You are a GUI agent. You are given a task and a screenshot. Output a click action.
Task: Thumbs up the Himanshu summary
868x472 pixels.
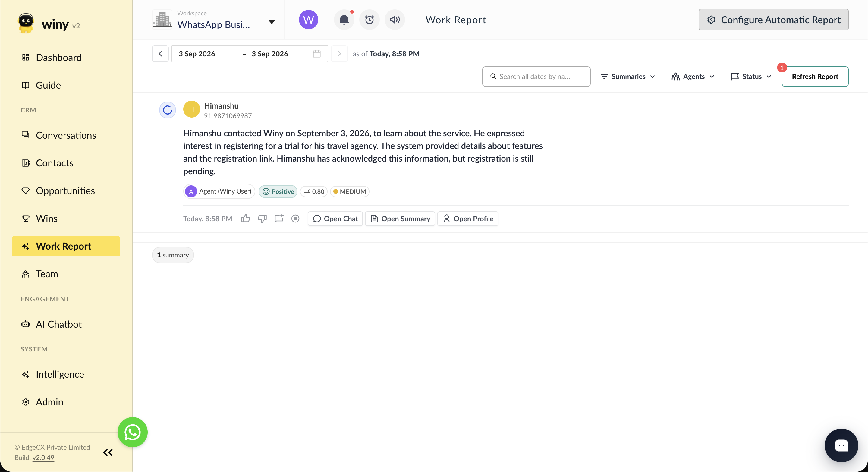(246, 219)
